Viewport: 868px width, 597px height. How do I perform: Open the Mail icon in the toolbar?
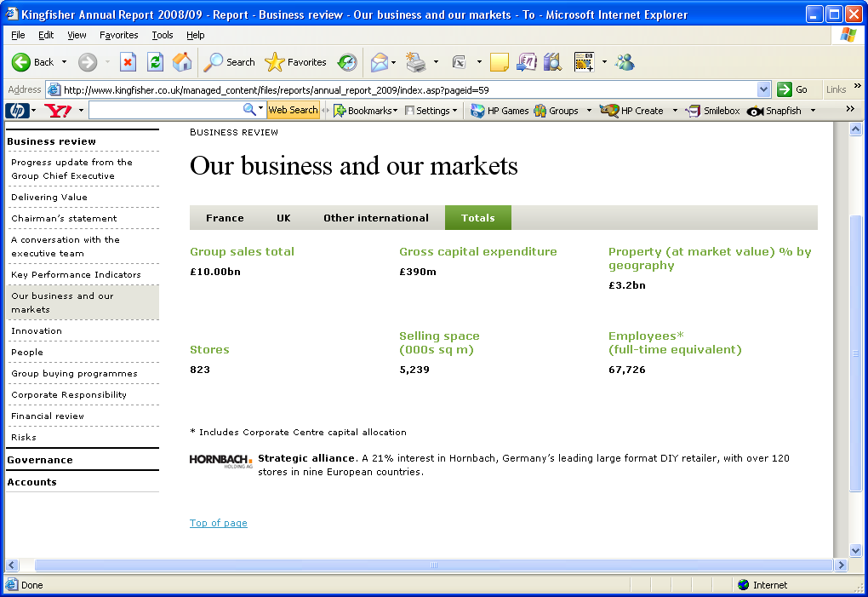[379, 62]
